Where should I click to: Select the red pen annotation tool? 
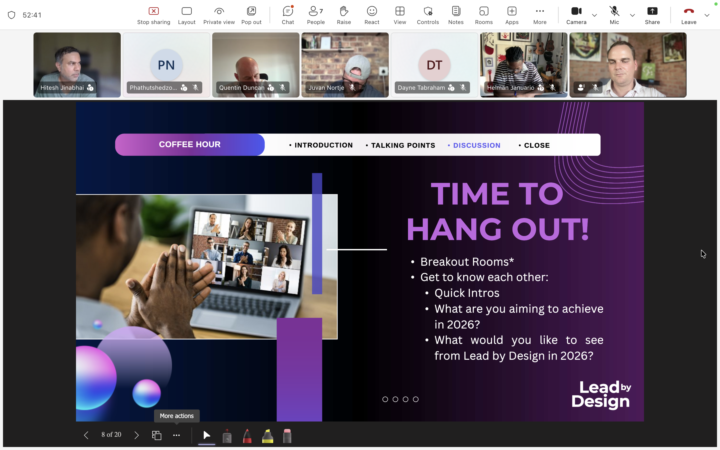tap(247, 435)
